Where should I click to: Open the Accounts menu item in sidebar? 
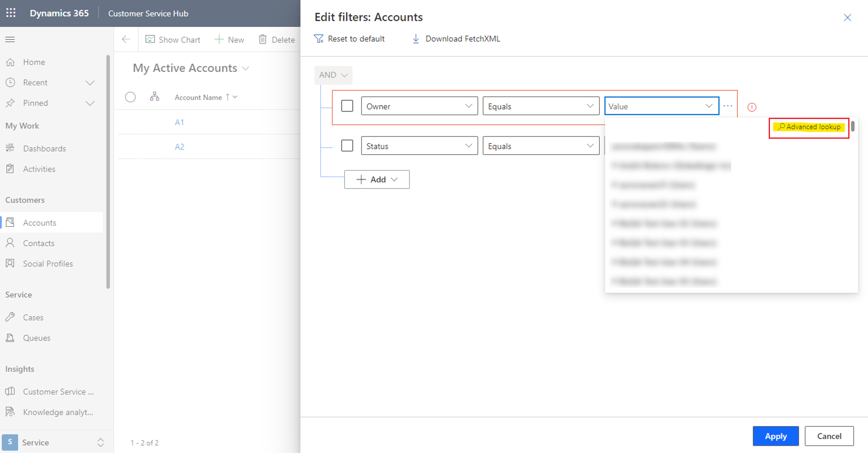coord(39,223)
